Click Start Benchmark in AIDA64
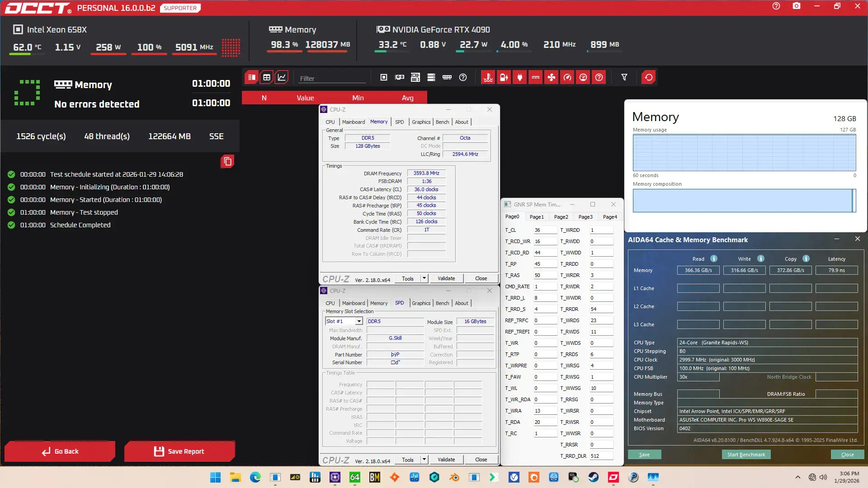The width and height of the screenshot is (868, 488). (746, 455)
